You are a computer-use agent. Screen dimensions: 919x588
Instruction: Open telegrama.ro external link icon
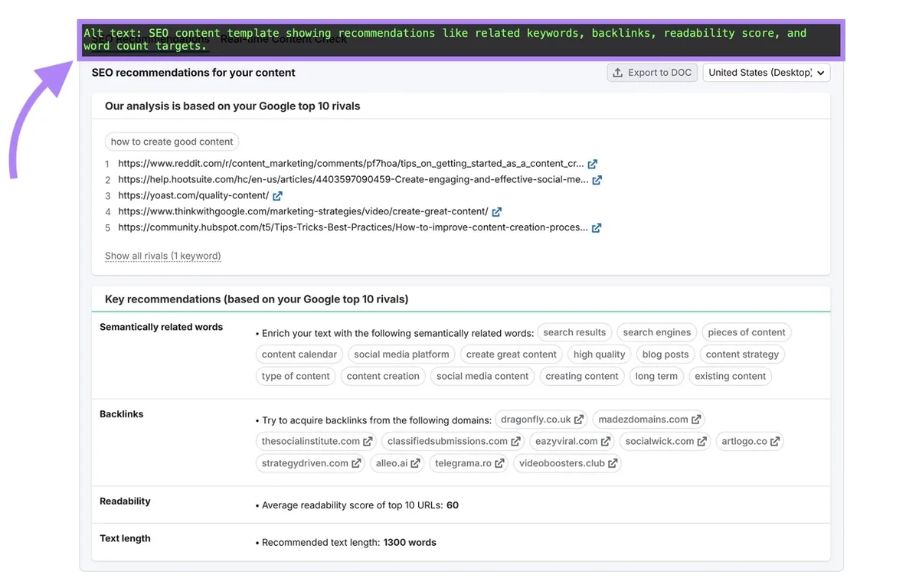click(499, 463)
